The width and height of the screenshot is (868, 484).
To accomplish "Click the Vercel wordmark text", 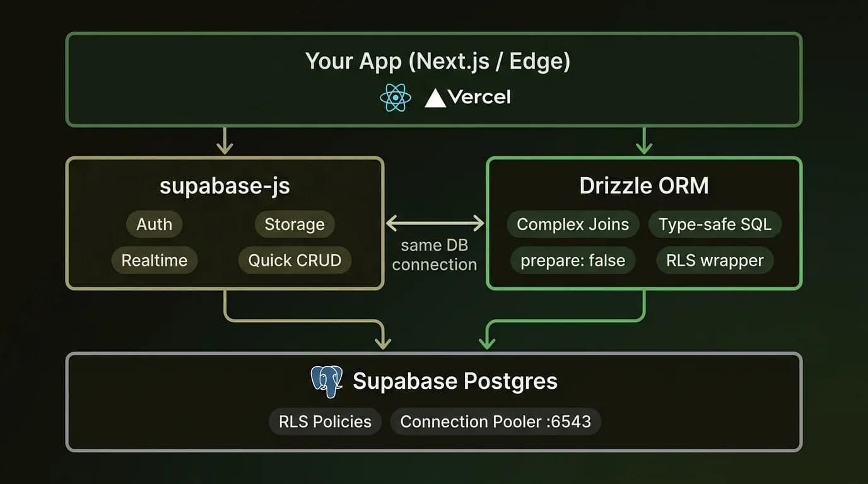I will click(479, 98).
